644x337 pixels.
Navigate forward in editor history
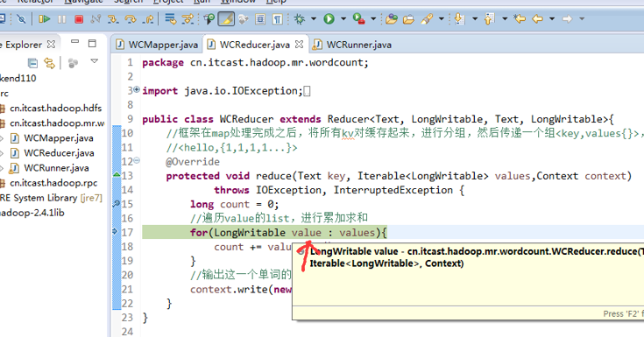[567, 19]
